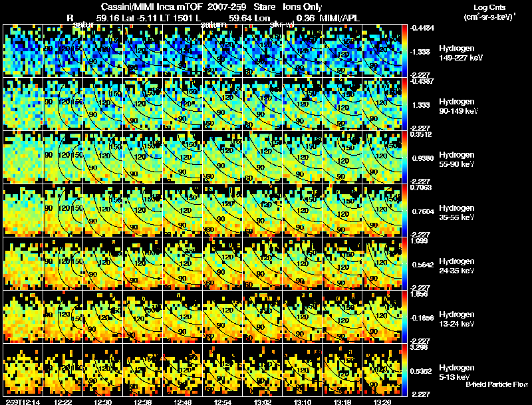Select the 90-149 keV panel at 12:46
Image resolution: width=532 pixels, height=405 pixels.
(x=182, y=104)
